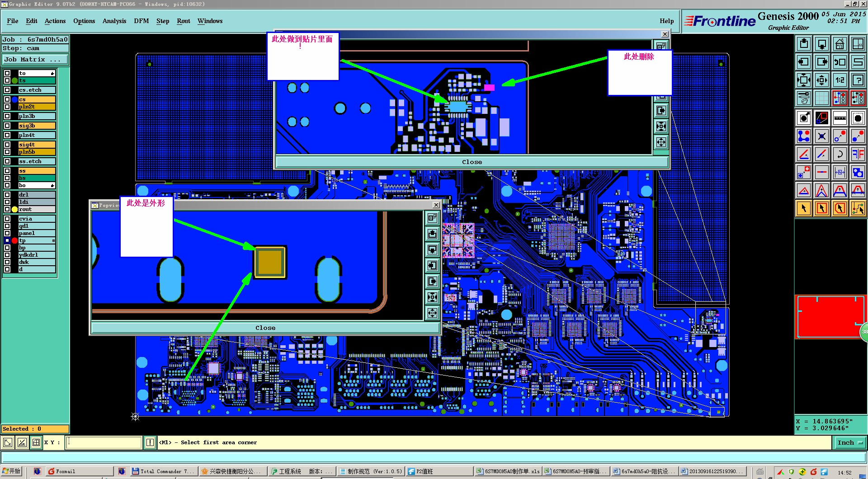Switch to Foxmail in the taskbar
This screenshot has width=868, height=479.
coord(80,472)
